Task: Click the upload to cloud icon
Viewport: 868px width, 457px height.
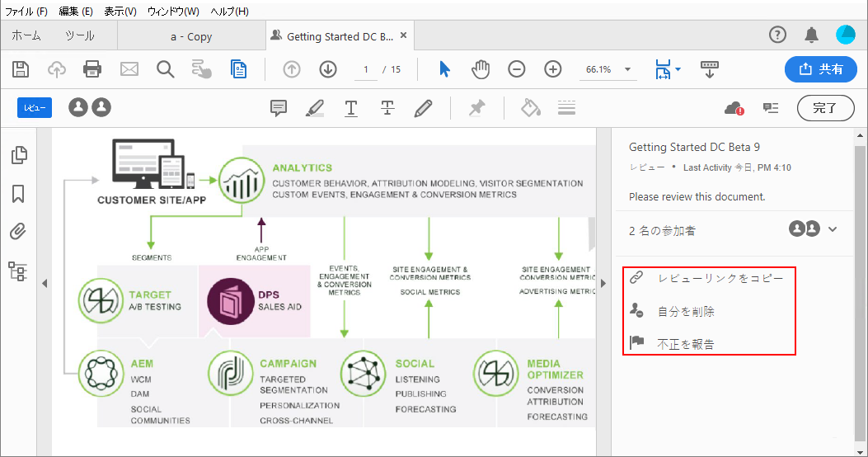Action: [56, 69]
